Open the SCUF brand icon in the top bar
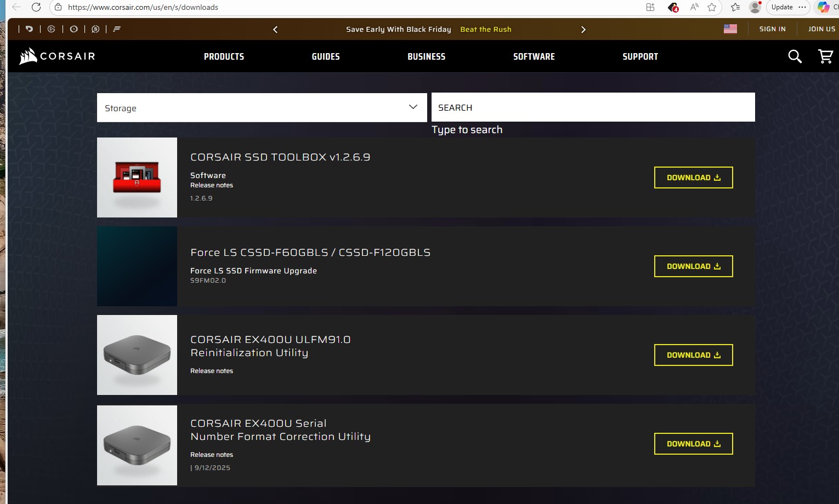Viewport: 839px width, 504px height. 95,29
